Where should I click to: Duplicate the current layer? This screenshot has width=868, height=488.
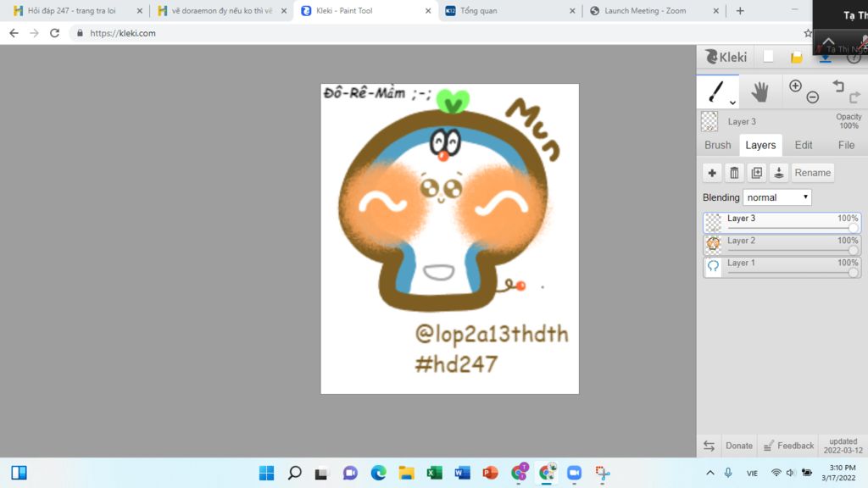coord(757,173)
